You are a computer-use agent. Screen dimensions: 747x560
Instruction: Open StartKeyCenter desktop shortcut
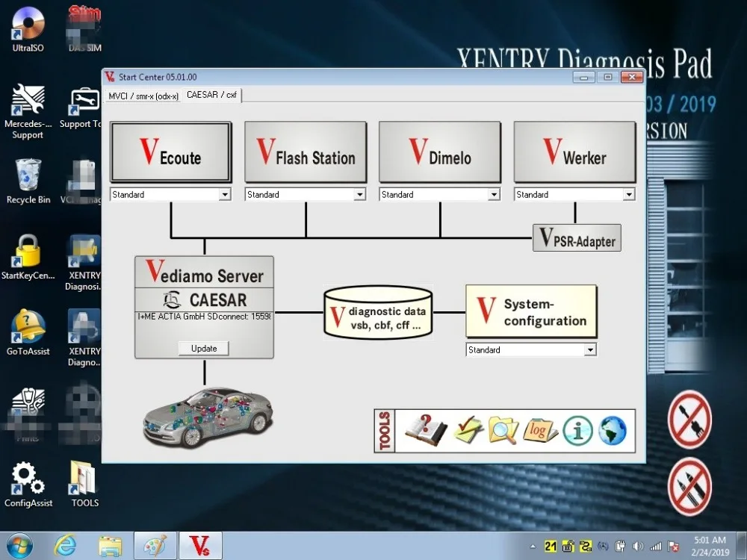point(28,257)
